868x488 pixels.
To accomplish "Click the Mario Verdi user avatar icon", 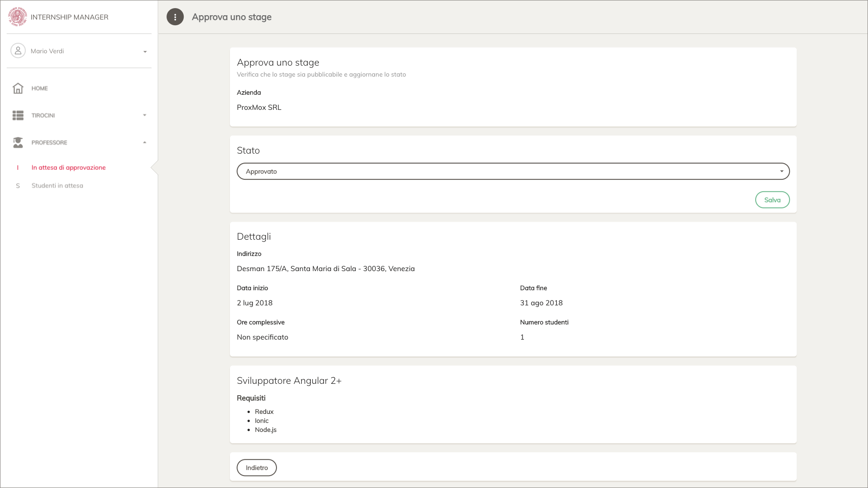I will [x=18, y=51].
